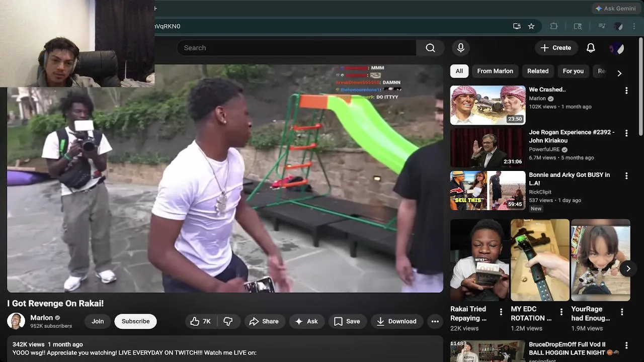
Task: Click the 23:50 duration badge
Action: tap(515, 119)
